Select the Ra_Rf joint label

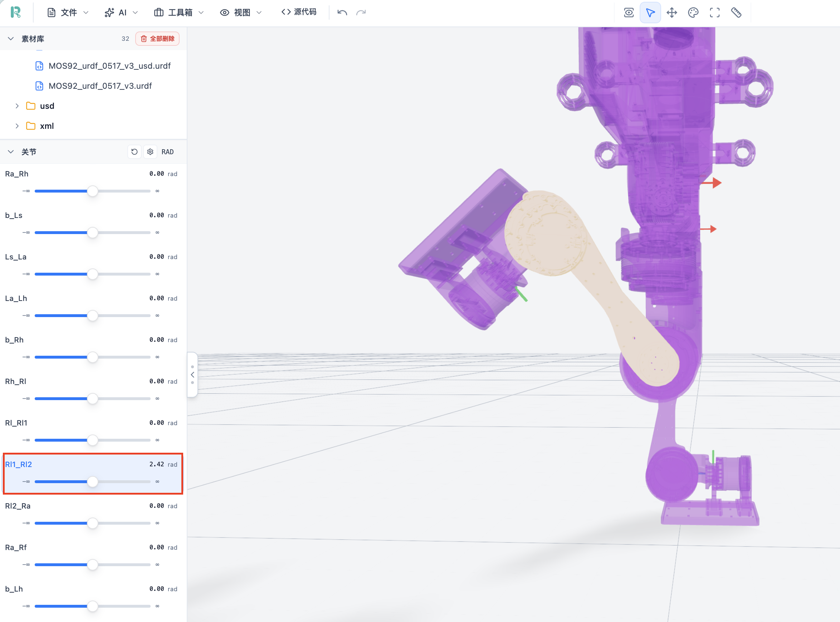tap(16, 548)
